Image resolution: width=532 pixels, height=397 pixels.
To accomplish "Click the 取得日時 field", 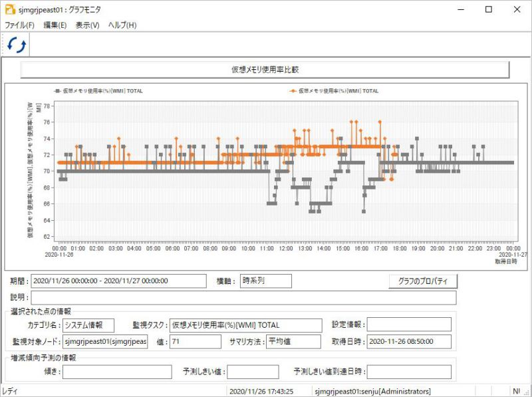I will [x=409, y=342].
